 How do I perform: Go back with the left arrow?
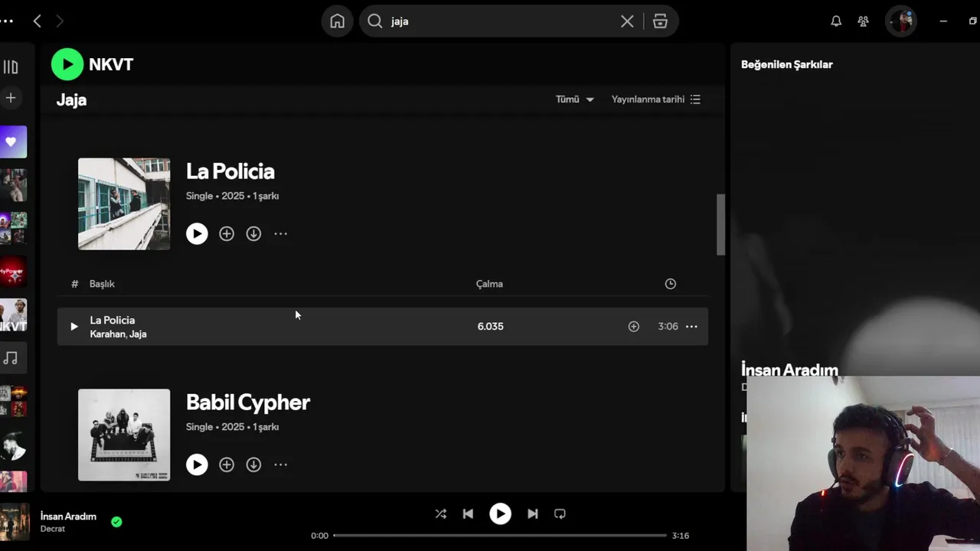[x=37, y=21]
